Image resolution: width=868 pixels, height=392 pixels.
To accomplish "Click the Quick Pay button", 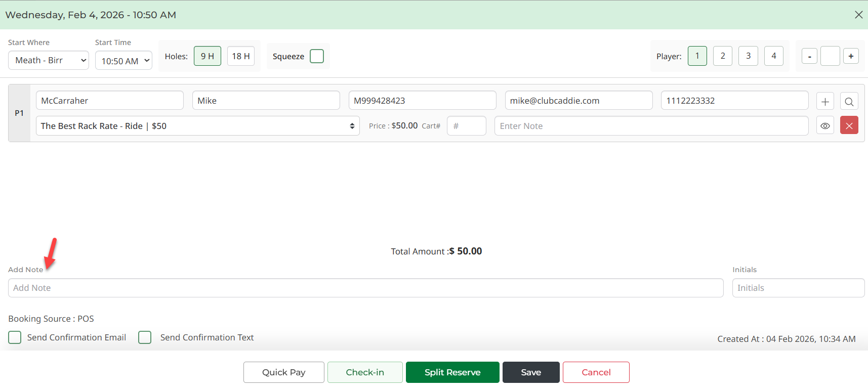I will 283,372.
